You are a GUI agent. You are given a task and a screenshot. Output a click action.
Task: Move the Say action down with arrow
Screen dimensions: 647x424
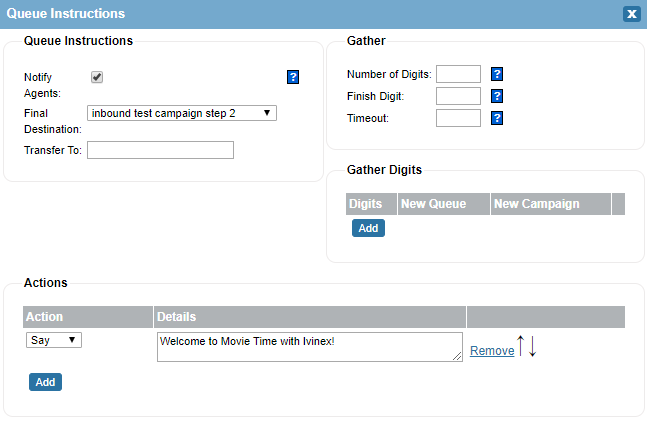pos(532,346)
